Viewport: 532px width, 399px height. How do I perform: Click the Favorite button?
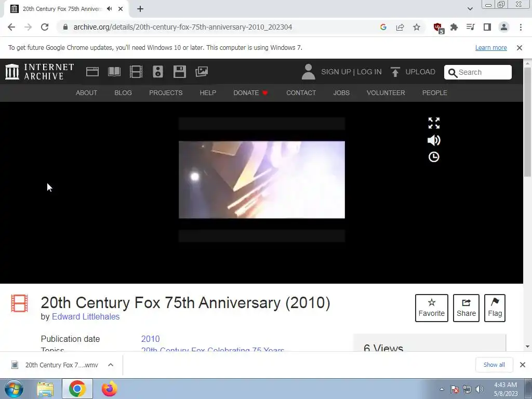tap(432, 308)
